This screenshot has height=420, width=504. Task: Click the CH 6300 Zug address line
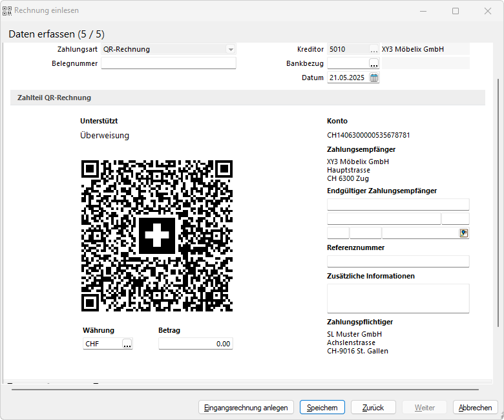coord(348,179)
